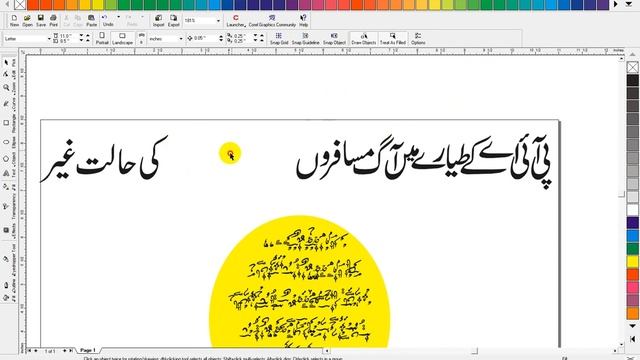Pick green swatch in right palette
640x360 pixels.
(633, 249)
